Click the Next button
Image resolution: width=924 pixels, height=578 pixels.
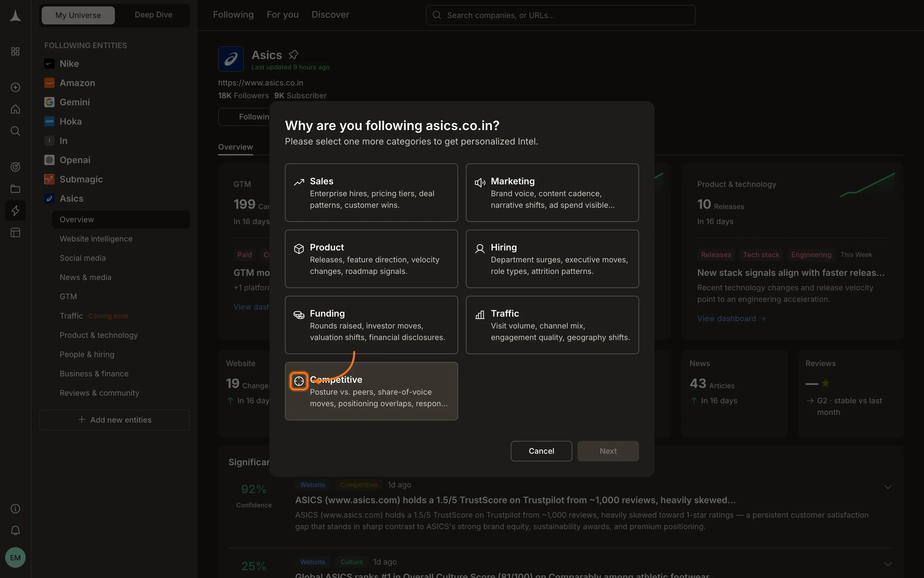point(608,451)
